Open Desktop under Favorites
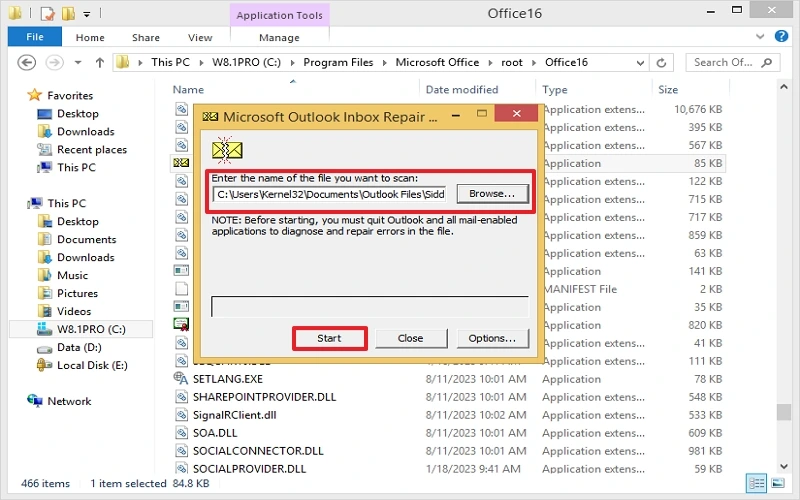 pos(78,113)
